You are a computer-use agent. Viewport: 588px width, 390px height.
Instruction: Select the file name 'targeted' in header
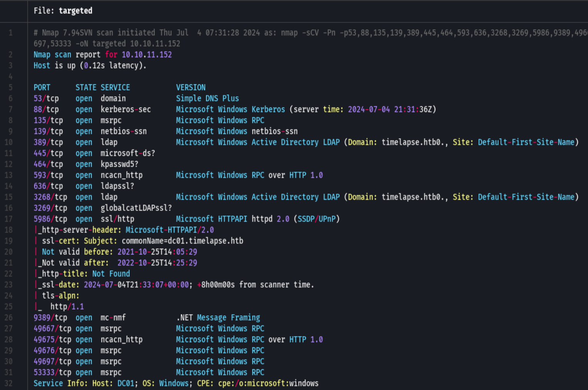coord(76,11)
